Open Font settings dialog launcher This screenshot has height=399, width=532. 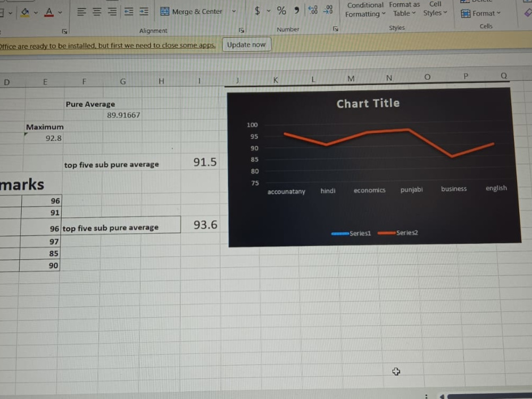(x=64, y=31)
